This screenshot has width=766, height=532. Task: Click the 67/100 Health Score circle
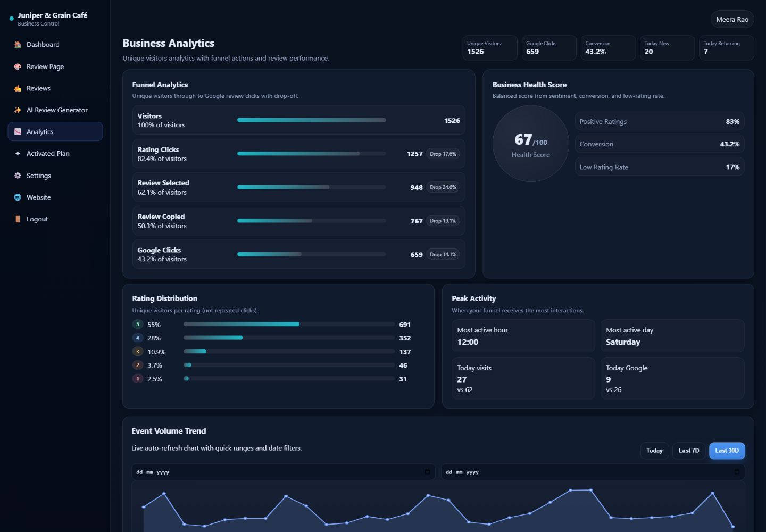coord(531,144)
